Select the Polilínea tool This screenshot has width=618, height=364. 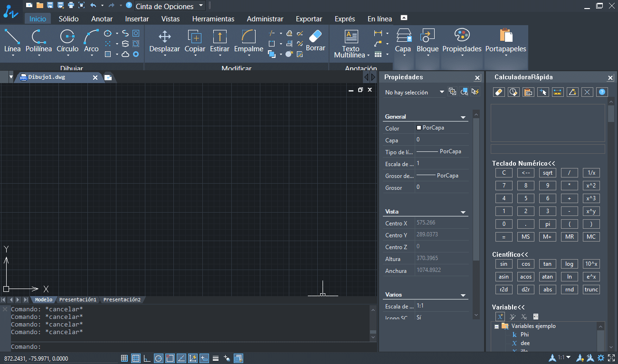click(x=38, y=40)
